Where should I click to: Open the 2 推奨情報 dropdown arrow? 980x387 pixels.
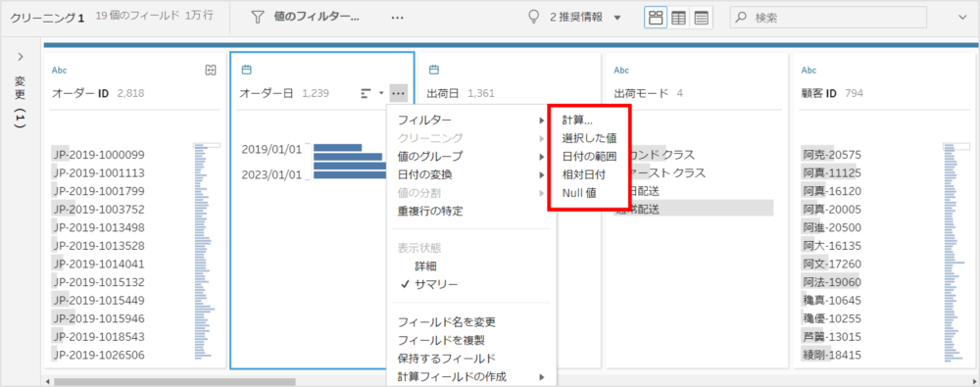[617, 18]
